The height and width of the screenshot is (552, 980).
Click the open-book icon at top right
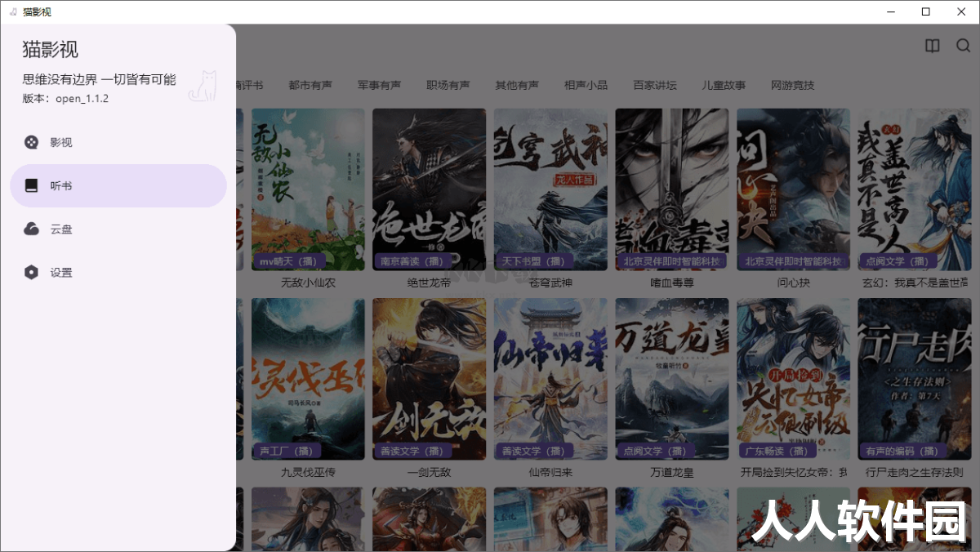(933, 46)
